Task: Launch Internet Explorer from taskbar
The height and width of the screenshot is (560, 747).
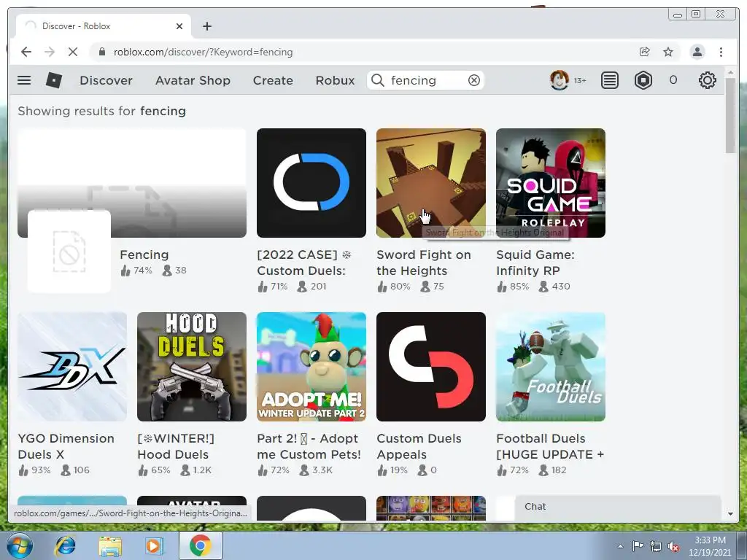Action: point(65,545)
